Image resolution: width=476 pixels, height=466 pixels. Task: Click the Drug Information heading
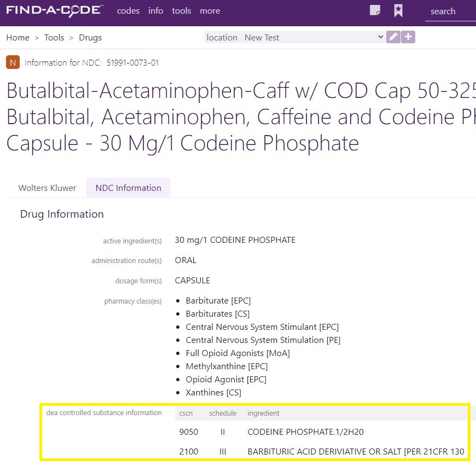(62, 214)
